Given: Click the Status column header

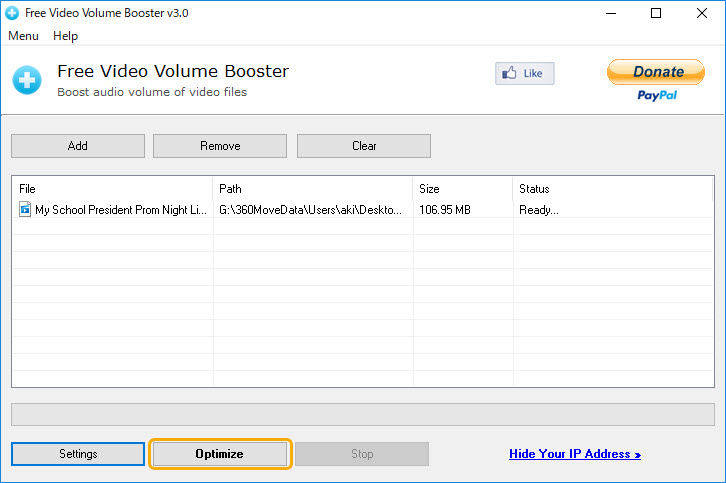Looking at the screenshot, I should pyautogui.click(x=612, y=188).
